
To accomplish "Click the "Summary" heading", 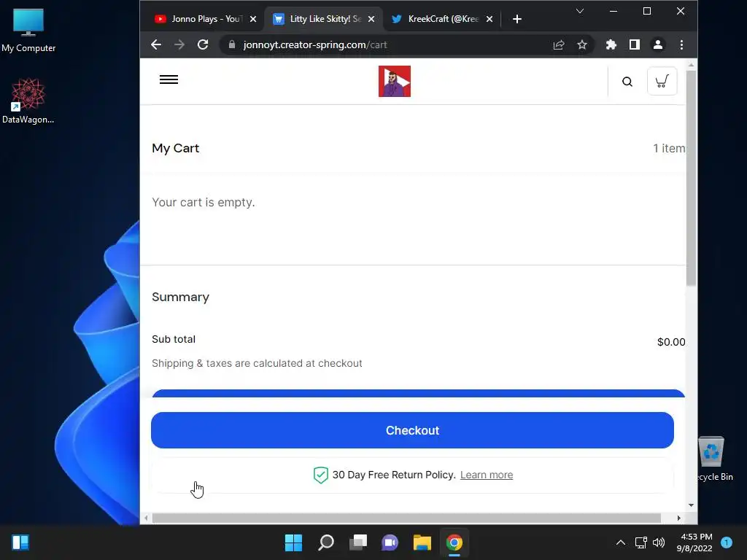I will 181,297.
